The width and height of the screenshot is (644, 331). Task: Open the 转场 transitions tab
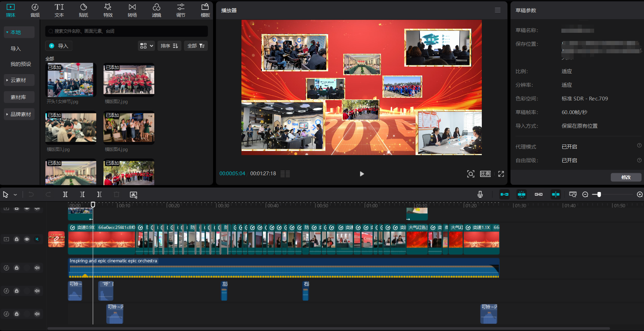click(x=132, y=10)
